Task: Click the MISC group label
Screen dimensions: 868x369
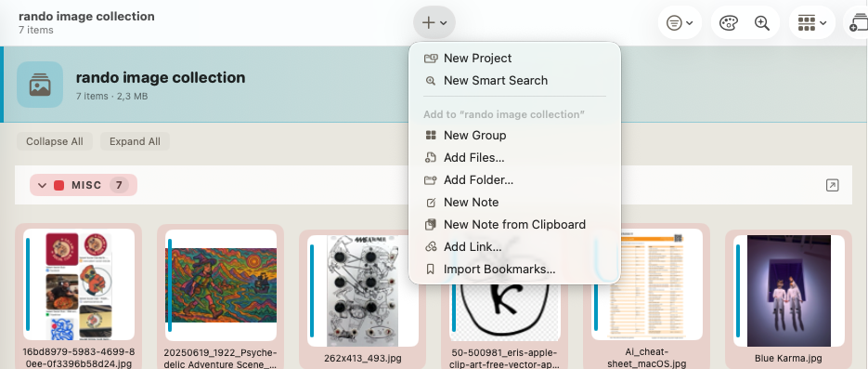Action: click(86, 185)
